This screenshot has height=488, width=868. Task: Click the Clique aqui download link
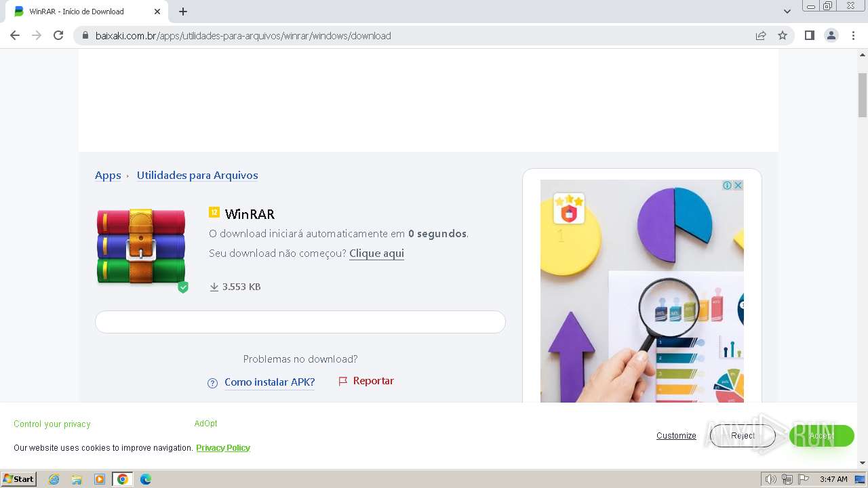click(376, 253)
